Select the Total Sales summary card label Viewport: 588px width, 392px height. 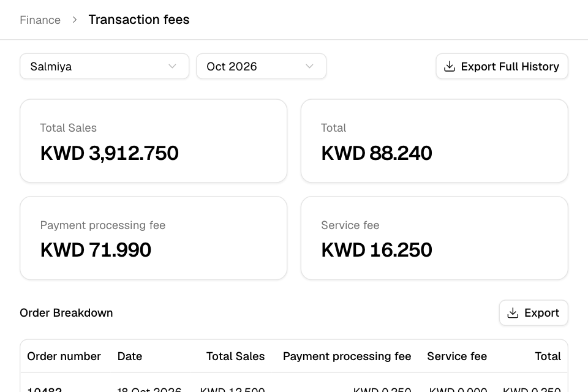[x=68, y=128]
